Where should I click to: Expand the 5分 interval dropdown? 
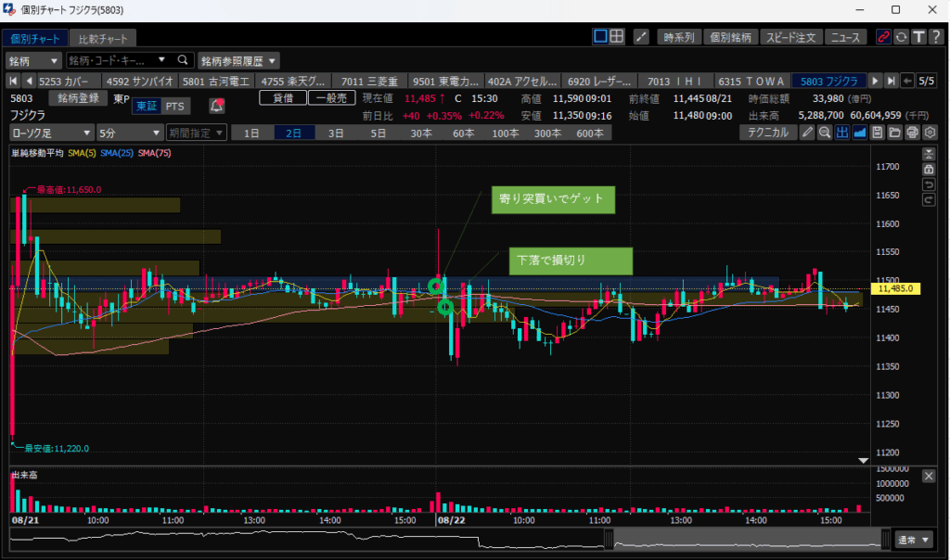pos(129,133)
